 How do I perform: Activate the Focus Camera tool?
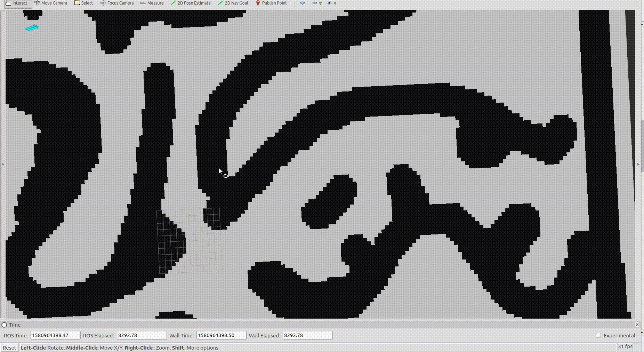point(117,3)
